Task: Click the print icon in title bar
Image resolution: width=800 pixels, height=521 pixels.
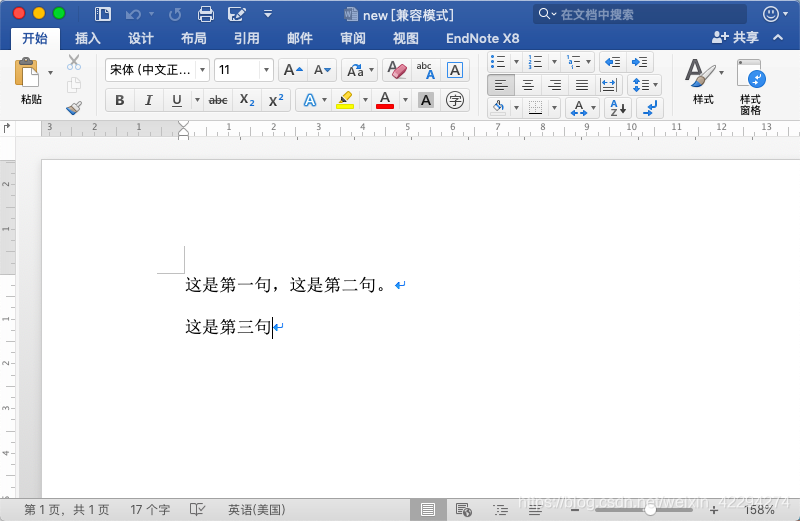Action: [206, 14]
